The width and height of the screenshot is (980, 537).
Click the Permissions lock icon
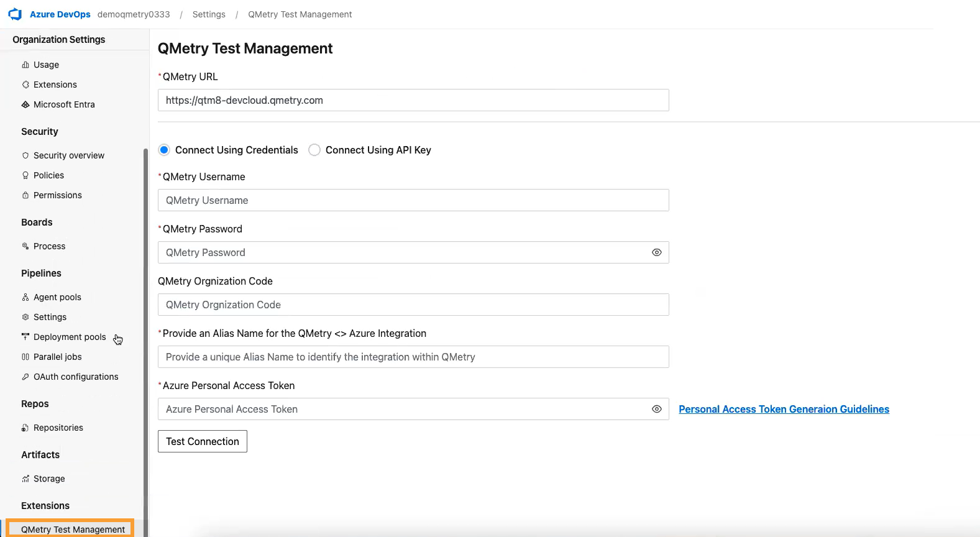tap(25, 195)
